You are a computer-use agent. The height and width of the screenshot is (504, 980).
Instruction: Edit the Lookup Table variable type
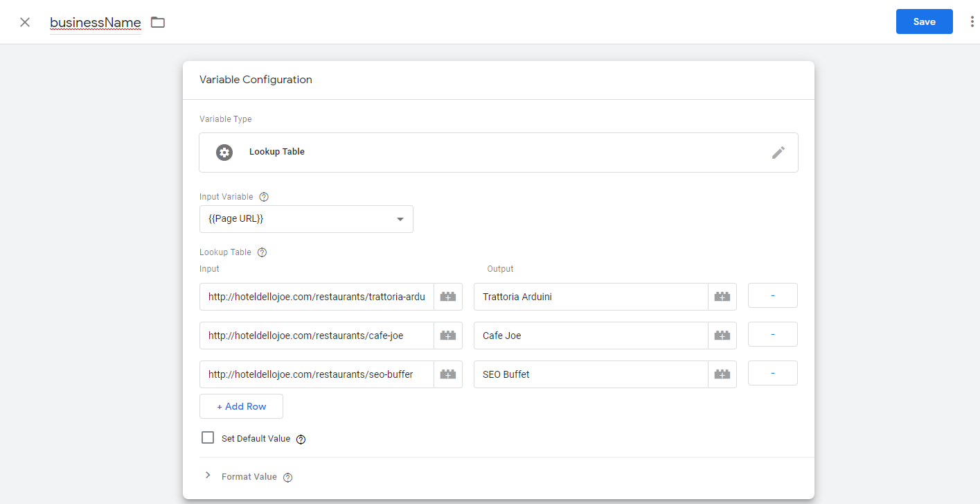tap(778, 152)
